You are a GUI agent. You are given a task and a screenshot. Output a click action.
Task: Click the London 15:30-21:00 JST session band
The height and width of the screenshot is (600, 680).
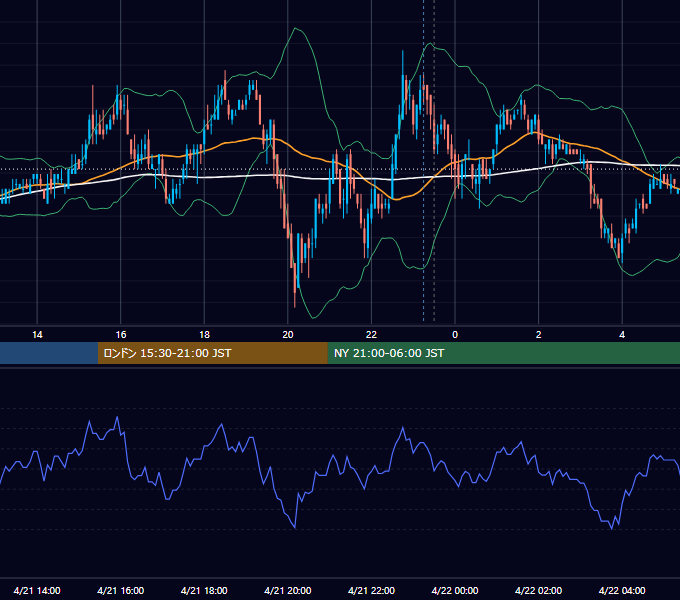click(x=212, y=353)
